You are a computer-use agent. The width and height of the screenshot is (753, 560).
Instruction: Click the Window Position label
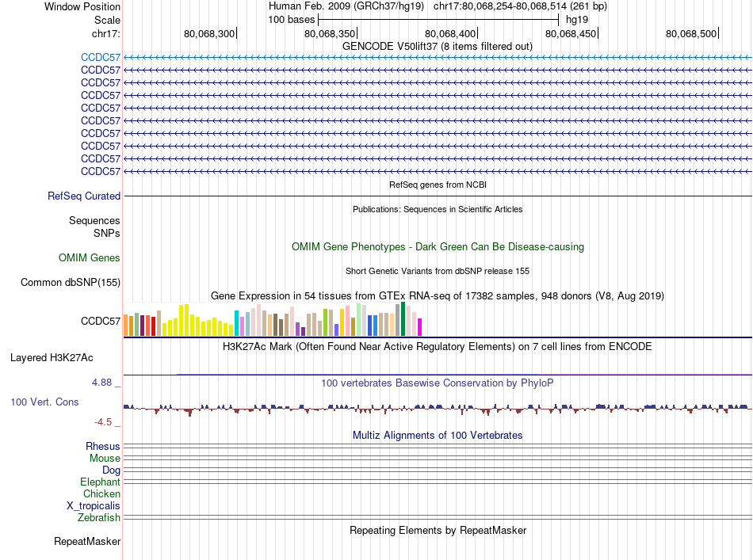82,6
